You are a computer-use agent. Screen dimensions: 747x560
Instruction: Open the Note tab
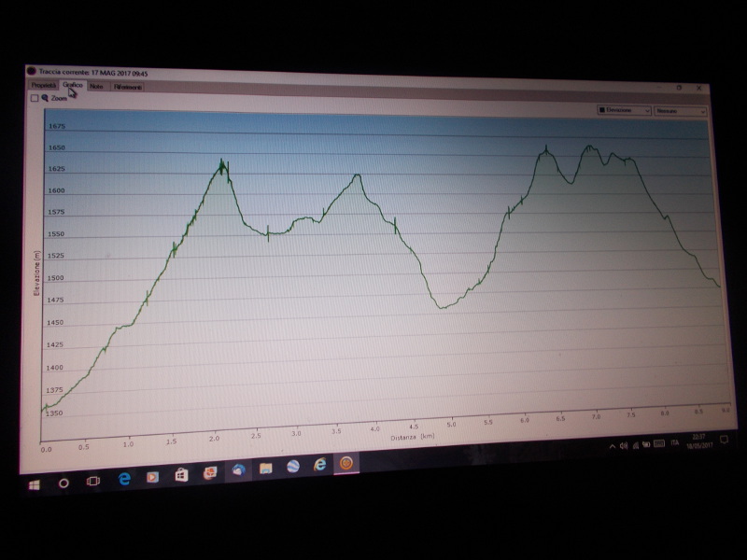pos(96,86)
